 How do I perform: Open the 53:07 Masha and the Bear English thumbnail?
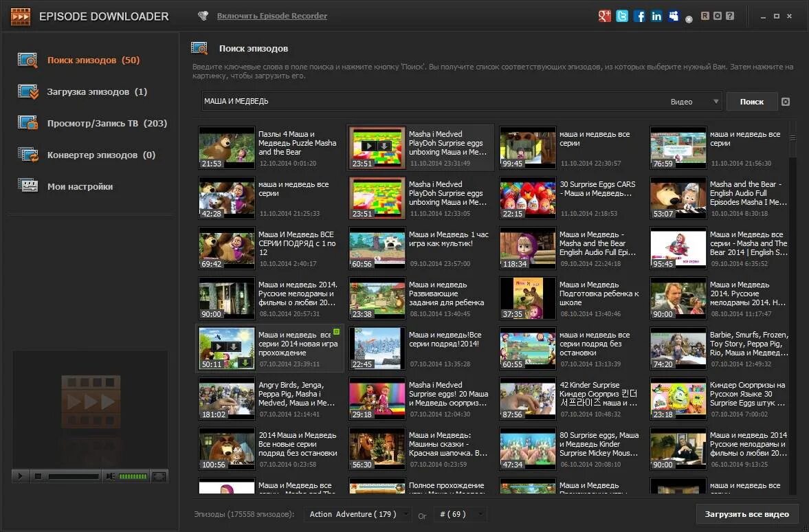point(678,198)
